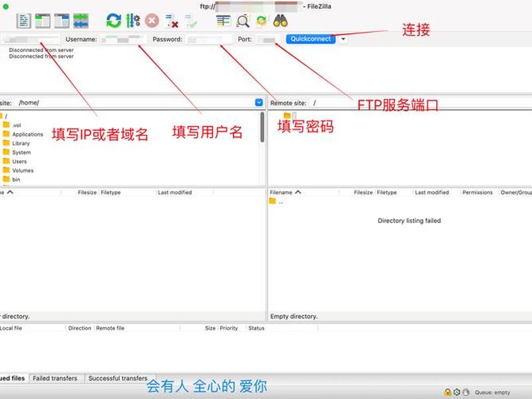The image size is (532, 399).
Task: Sort remote list by Filetype column
Action: (387, 192)
